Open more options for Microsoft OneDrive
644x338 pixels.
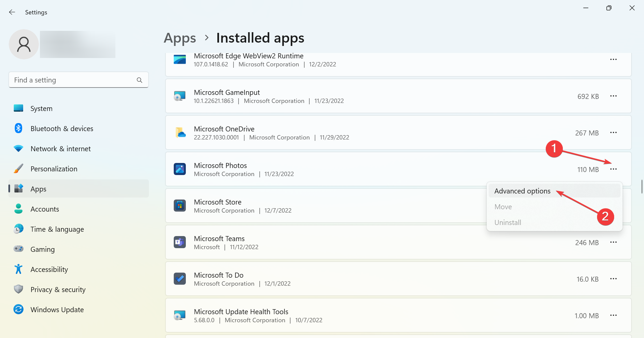point(613,132)
